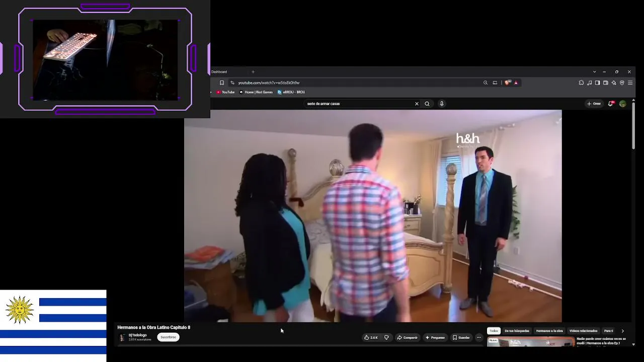Screen dimensions: 644x362
Task: Dislike the video with thumbs-down button
Action: [x=386, y=338]
